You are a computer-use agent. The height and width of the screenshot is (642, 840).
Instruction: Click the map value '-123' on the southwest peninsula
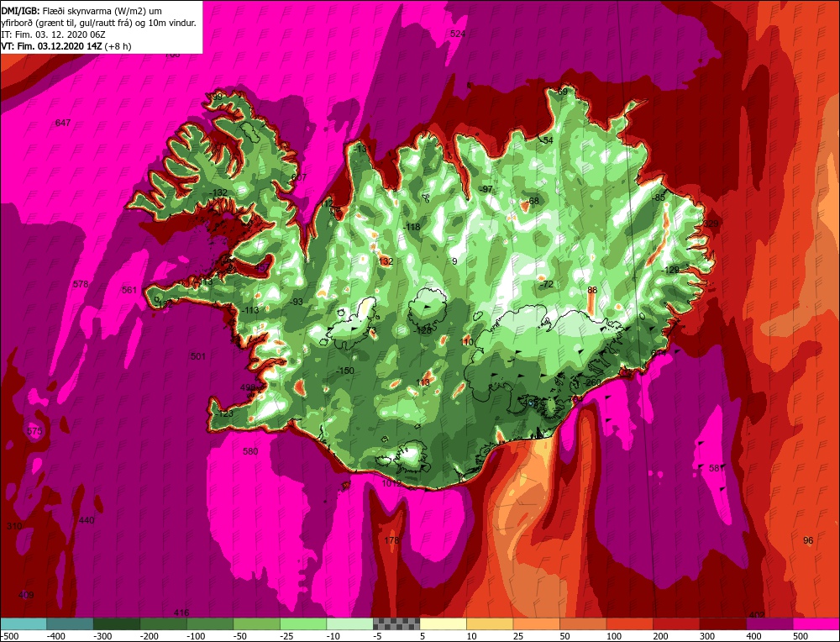point(224,413)
